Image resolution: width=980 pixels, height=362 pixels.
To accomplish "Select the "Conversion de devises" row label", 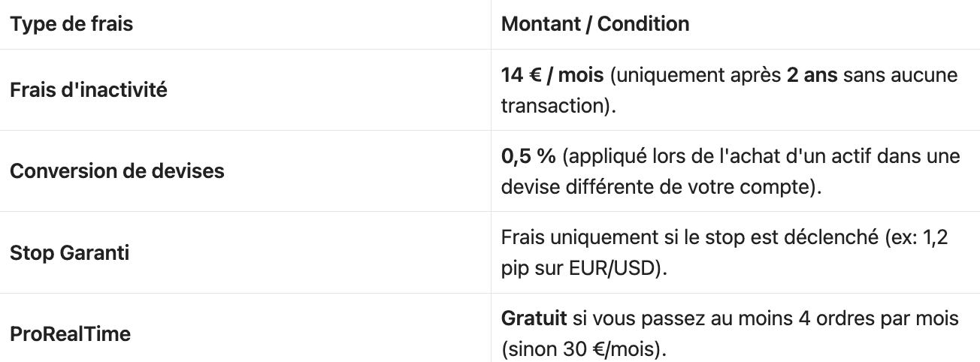I will coord(116,171).
